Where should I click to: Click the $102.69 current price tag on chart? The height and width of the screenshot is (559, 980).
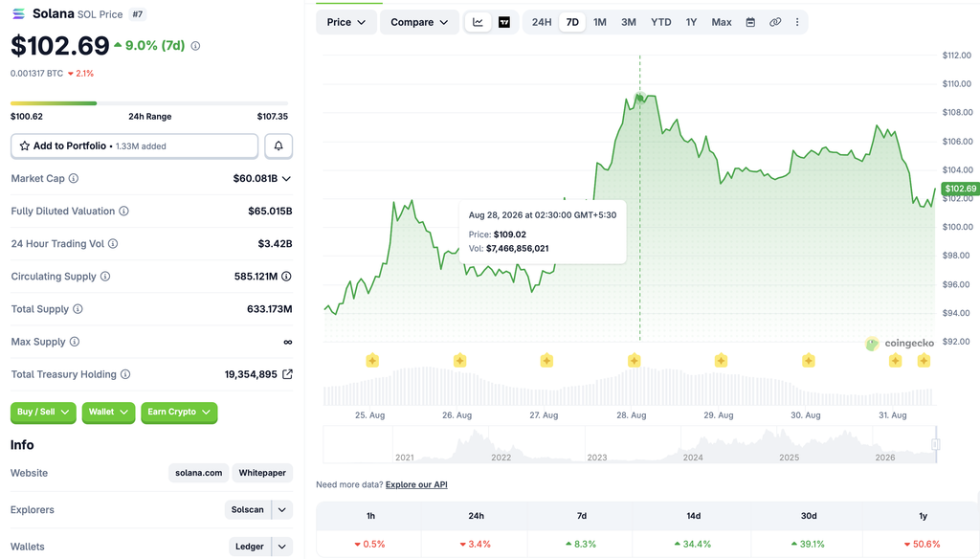(960, 189)
